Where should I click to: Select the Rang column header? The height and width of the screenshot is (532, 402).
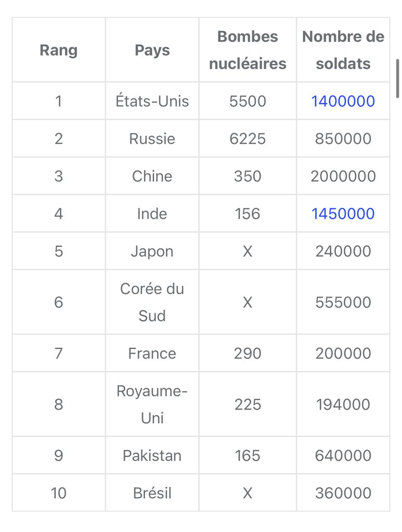pyautogui.click(x=59, y=50)
